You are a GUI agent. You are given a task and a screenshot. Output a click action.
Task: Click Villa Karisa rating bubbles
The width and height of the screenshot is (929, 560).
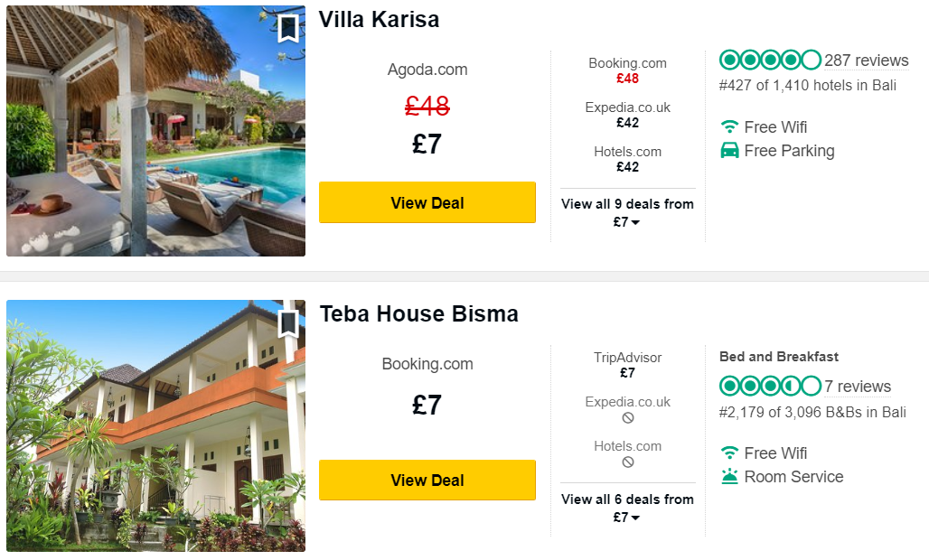(x=770, y=60)
